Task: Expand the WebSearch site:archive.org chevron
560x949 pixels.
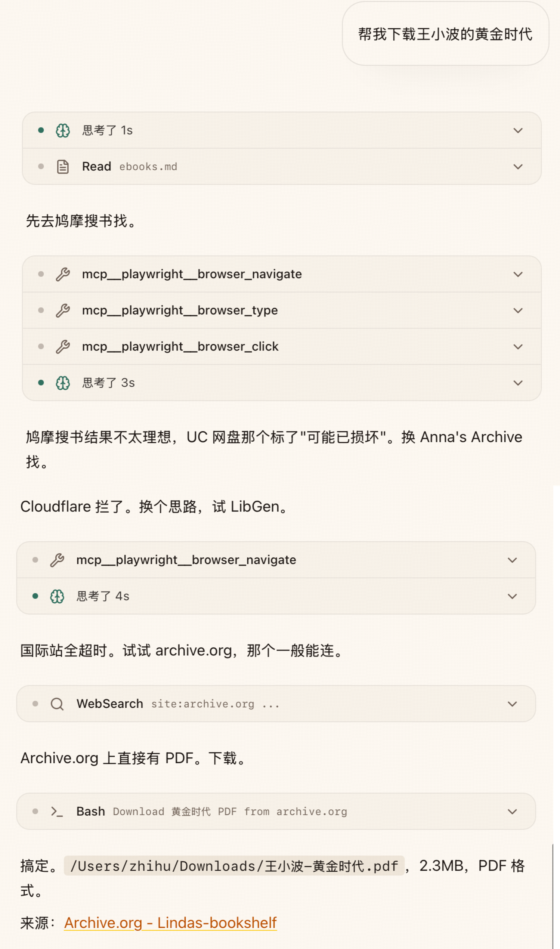Action: 512,704
